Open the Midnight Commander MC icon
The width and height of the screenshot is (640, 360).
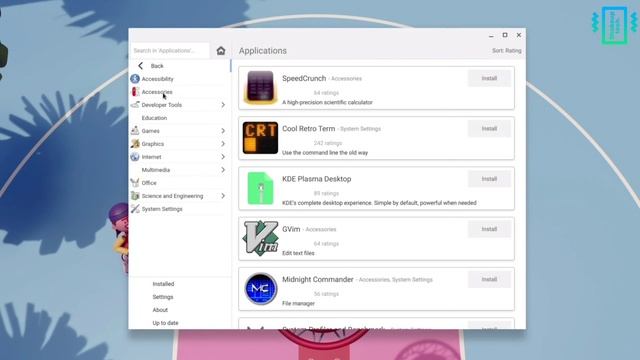pos(260,289)
